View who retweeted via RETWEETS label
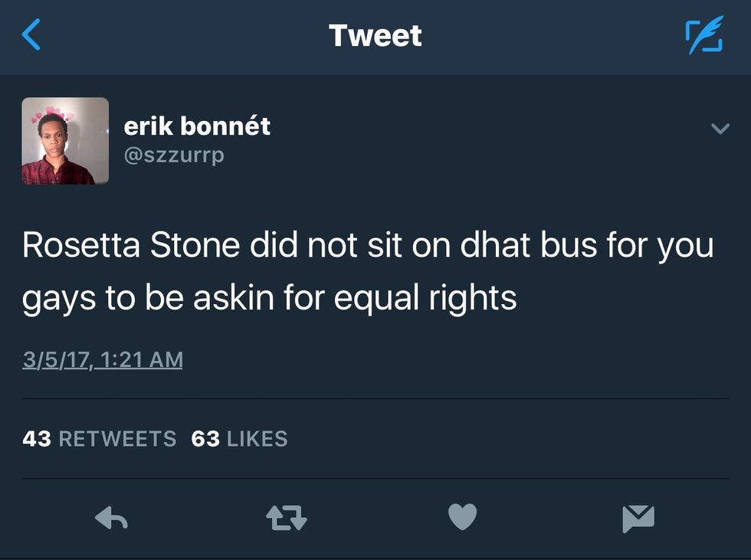Screen dimensions: 751x560 (x=117, y=439)
